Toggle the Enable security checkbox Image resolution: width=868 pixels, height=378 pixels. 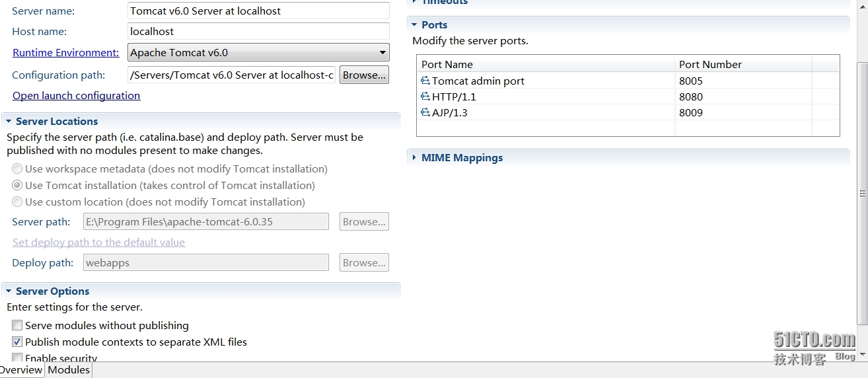coord(17,358)
